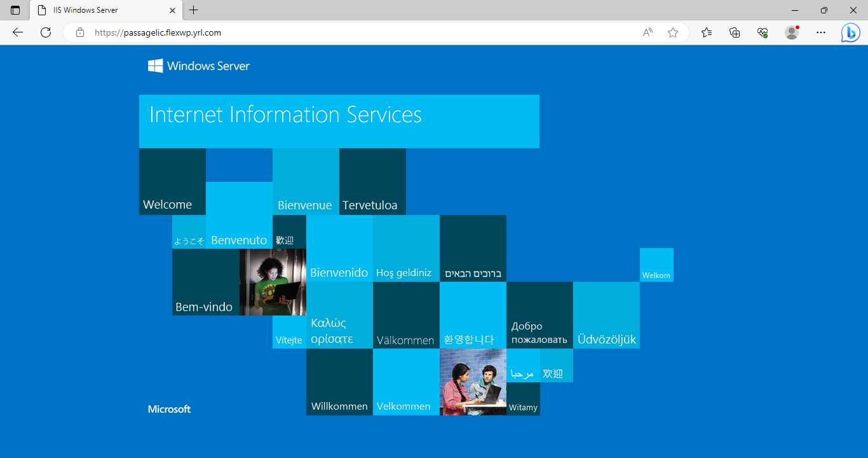The image size is (868, 458).
Task: Click the photo of woman holding laptop
Action: (273, 282)
